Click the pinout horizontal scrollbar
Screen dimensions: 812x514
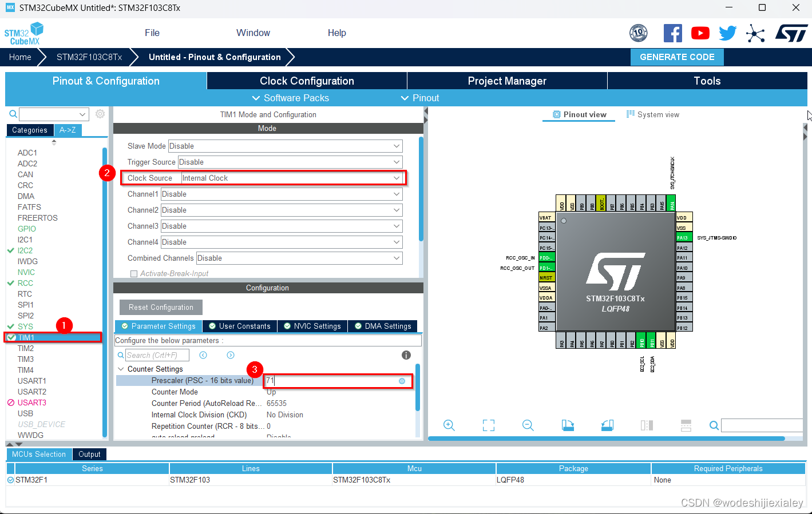pos(607,439)
